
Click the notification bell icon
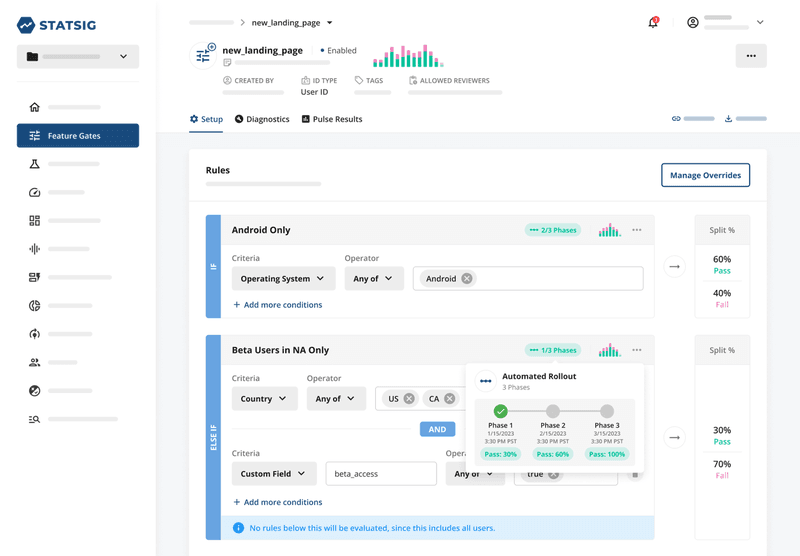tap(653, 22)
